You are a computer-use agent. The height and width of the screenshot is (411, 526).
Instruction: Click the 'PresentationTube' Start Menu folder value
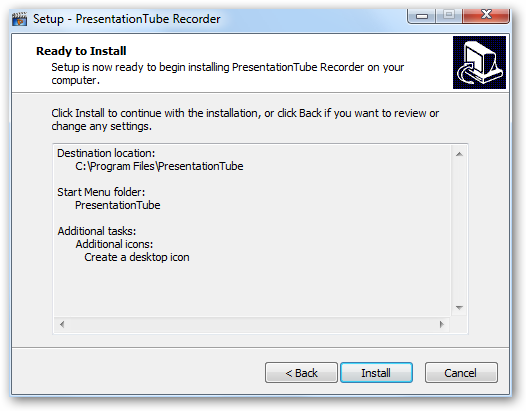(117, 205)
